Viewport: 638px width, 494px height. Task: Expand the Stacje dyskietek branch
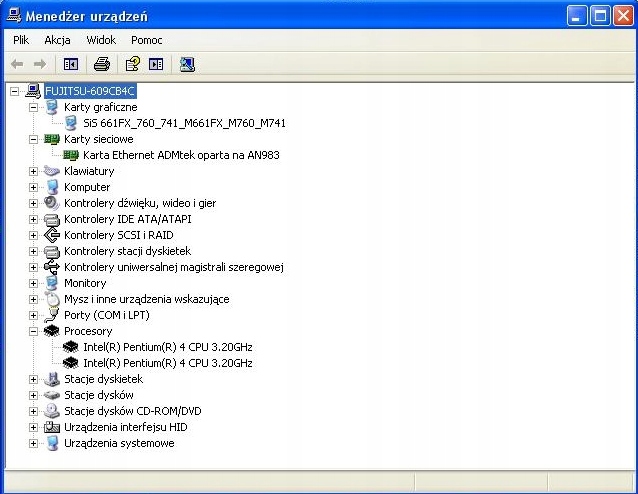pos(33,380)
